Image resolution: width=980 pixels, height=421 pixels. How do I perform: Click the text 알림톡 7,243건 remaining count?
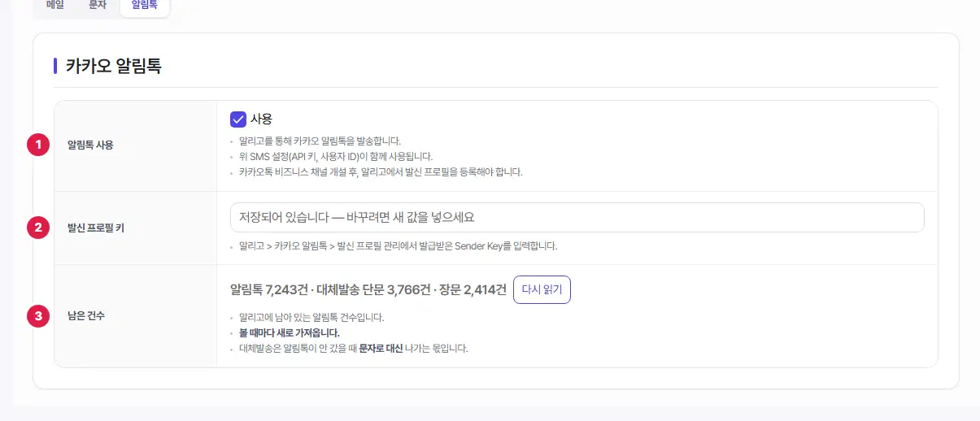pos(269,289)
